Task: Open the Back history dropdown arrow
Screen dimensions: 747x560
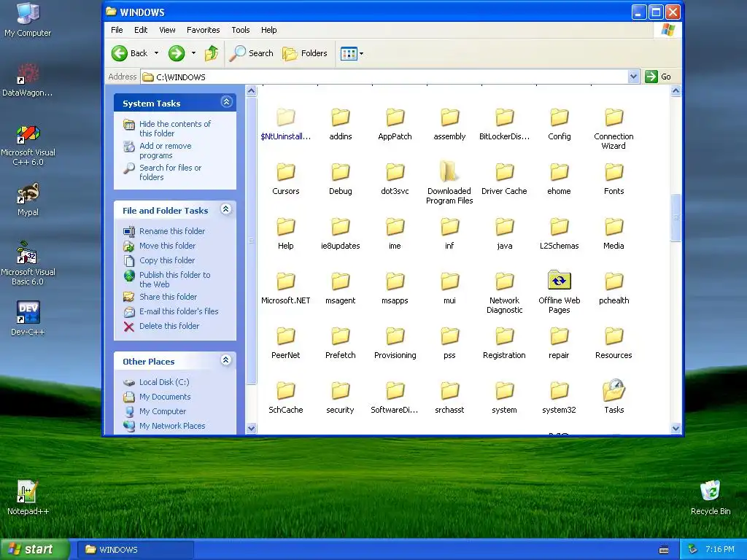Action: click(x=156, y=53)
